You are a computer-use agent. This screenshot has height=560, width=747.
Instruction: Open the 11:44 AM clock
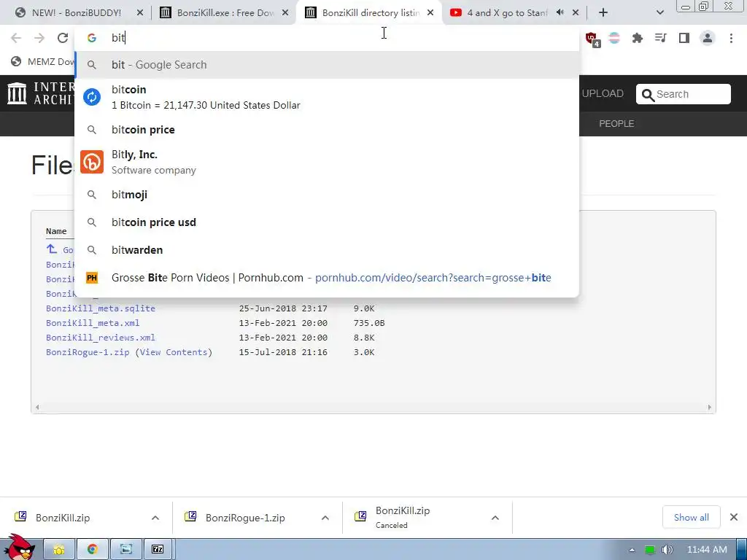pos(707,550)
